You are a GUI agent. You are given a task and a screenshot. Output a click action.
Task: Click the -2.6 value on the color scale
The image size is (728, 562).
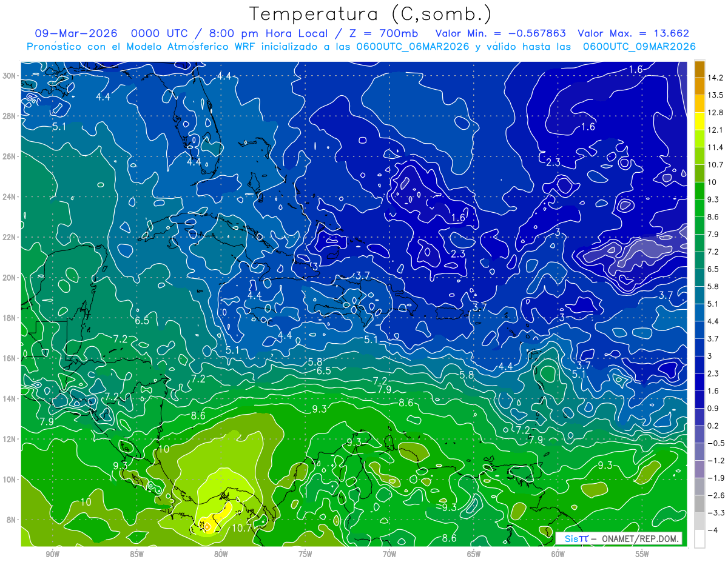[715, 495]
